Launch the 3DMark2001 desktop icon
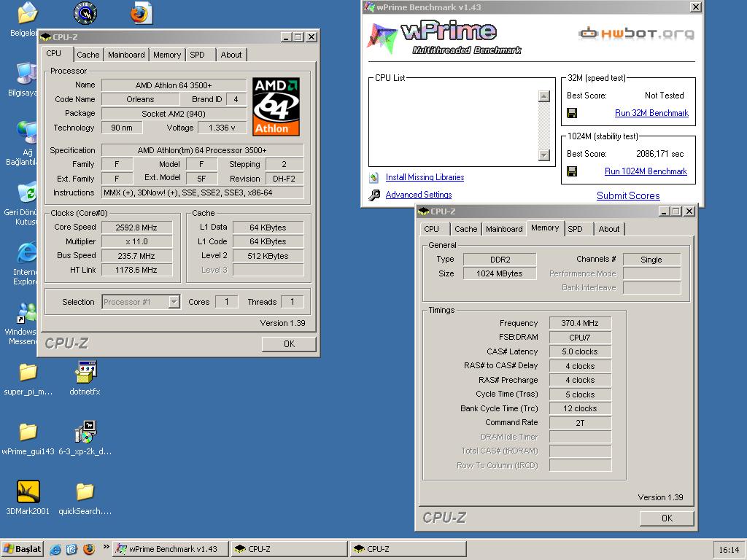Viewport: 747px width, 560px height. [x=28, y=491]
